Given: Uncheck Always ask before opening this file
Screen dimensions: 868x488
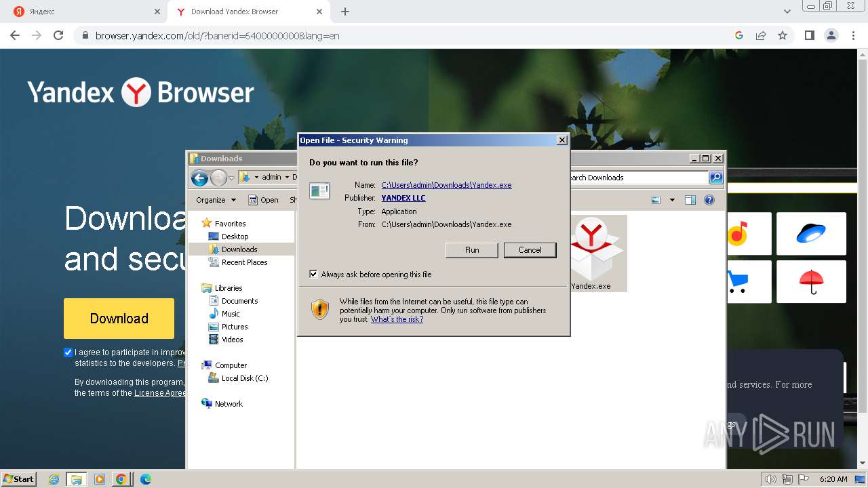Looking at the screenshot, I should (x=313, y=274).
